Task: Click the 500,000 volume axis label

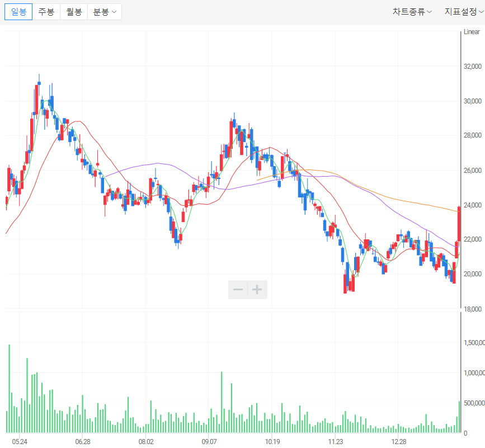Action: coord(474,403)
